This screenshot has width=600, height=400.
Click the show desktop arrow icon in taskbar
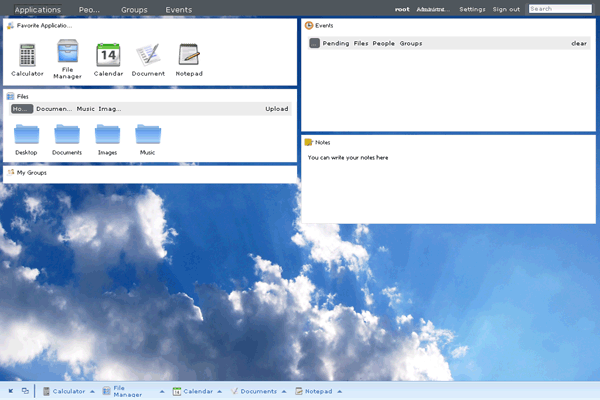[x=11, y=391]
